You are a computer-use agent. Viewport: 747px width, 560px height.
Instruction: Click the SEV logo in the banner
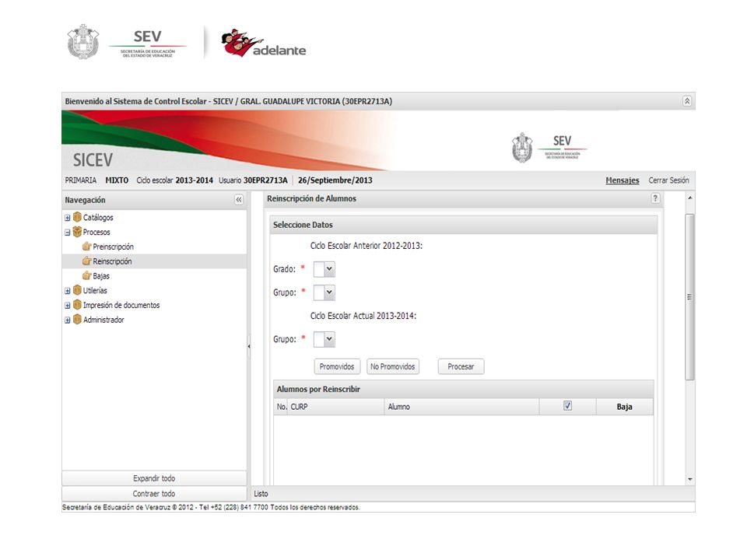[x=562, y=147]
